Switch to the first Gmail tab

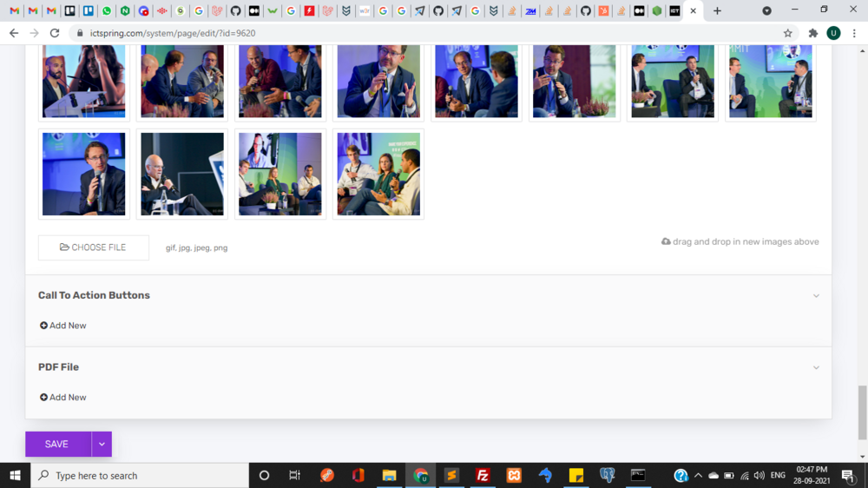point(14,11)
